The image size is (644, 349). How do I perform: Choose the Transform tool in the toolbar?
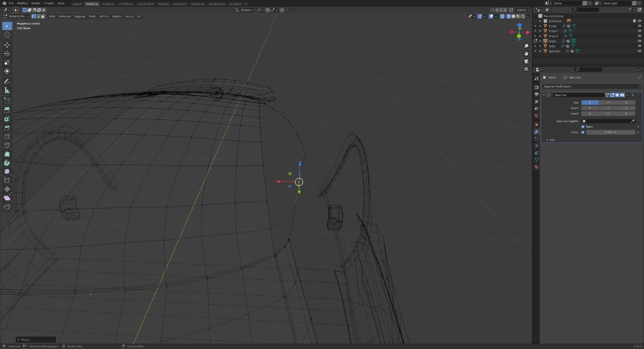point(7,71)
